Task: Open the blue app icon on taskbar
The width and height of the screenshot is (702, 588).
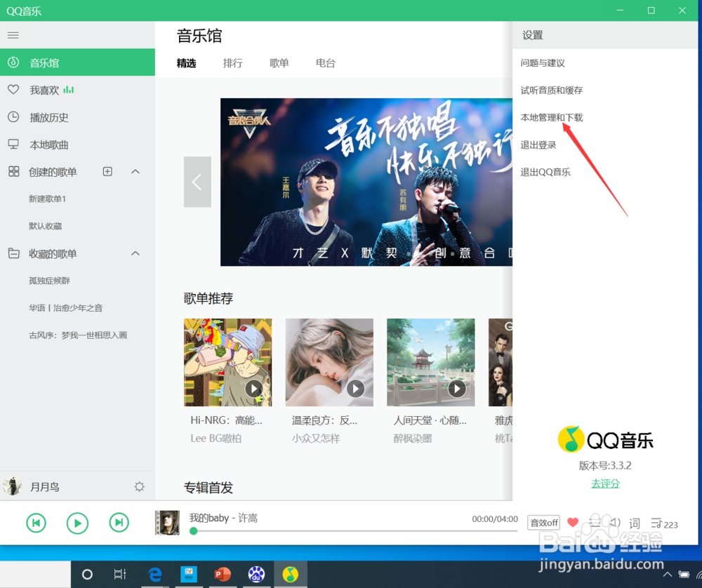Action: point(188,574)
